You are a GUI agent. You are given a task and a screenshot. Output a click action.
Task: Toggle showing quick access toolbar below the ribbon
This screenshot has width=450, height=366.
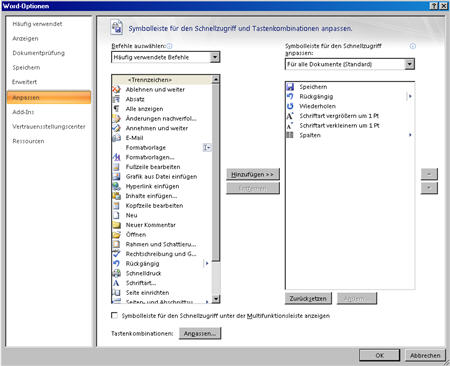114,315
